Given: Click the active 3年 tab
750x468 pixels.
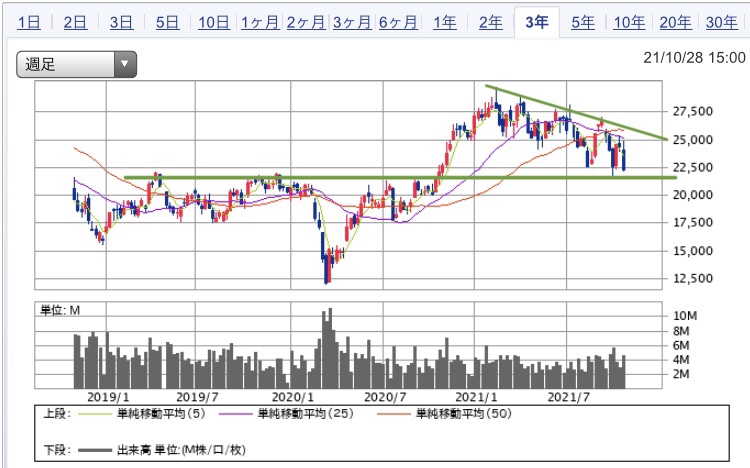Looking at the screenshot, I should pyautogui.click(x=537, y=22).
